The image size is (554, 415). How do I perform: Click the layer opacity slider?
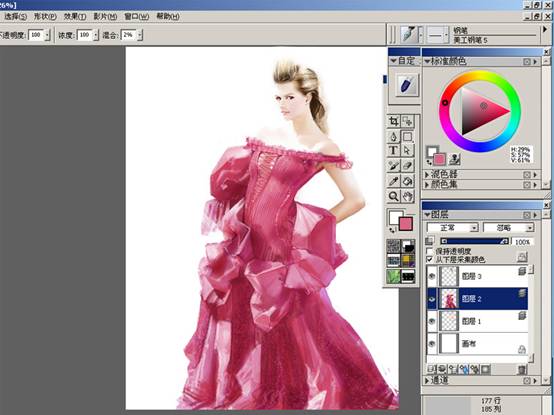(x=474, y=242)
